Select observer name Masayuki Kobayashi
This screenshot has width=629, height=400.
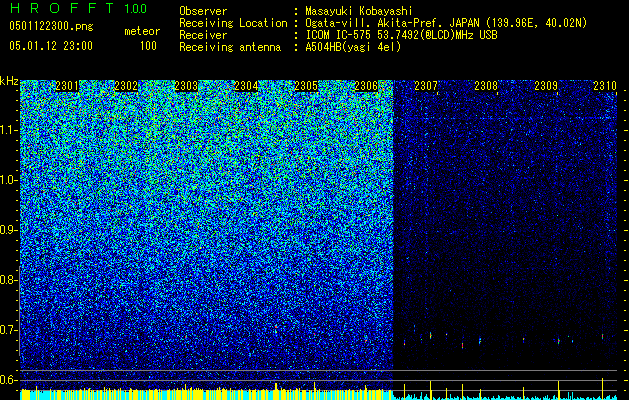tap(359, 11)
